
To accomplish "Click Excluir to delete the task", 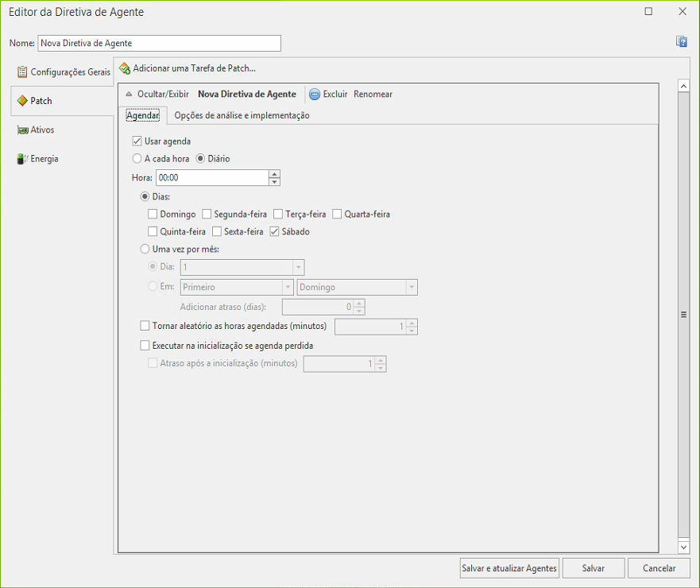I will point(335,95).
